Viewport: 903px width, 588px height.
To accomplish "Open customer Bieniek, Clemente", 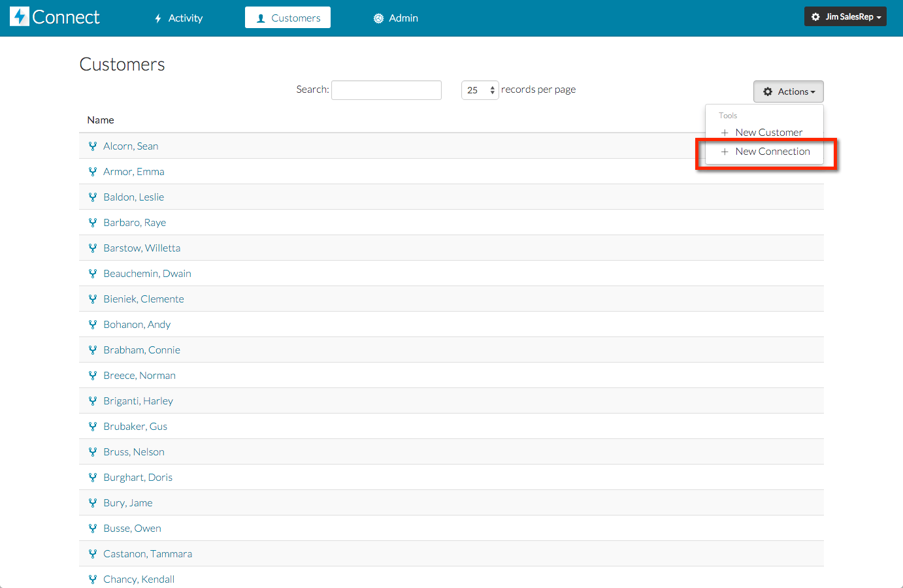I will pyautogui.click(x=144, y=299).
